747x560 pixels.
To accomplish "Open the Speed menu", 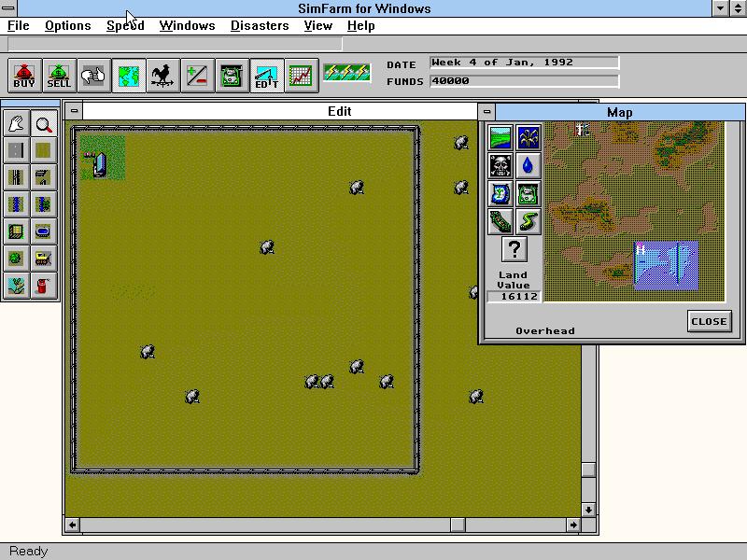I will pyautogui.click(x=125, y=26).
